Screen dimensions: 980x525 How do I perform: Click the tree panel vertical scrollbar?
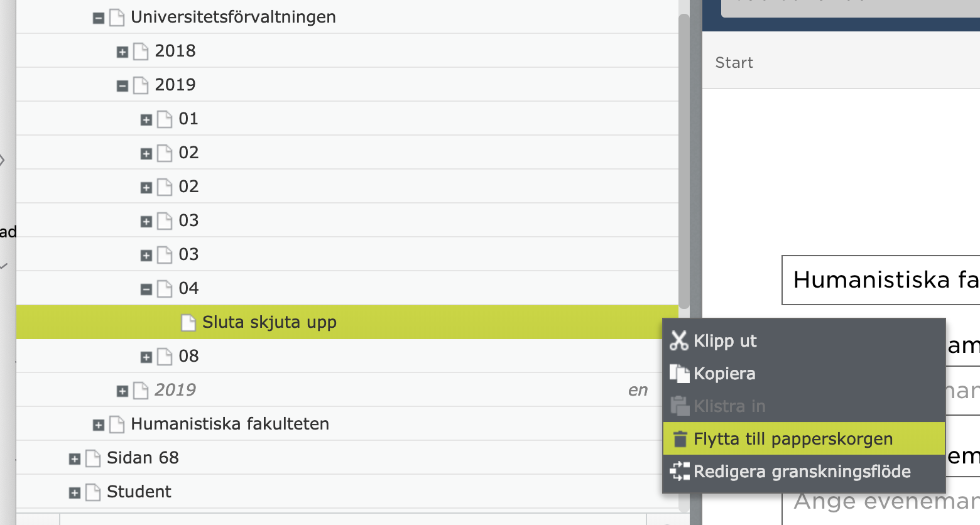[683, 157]
